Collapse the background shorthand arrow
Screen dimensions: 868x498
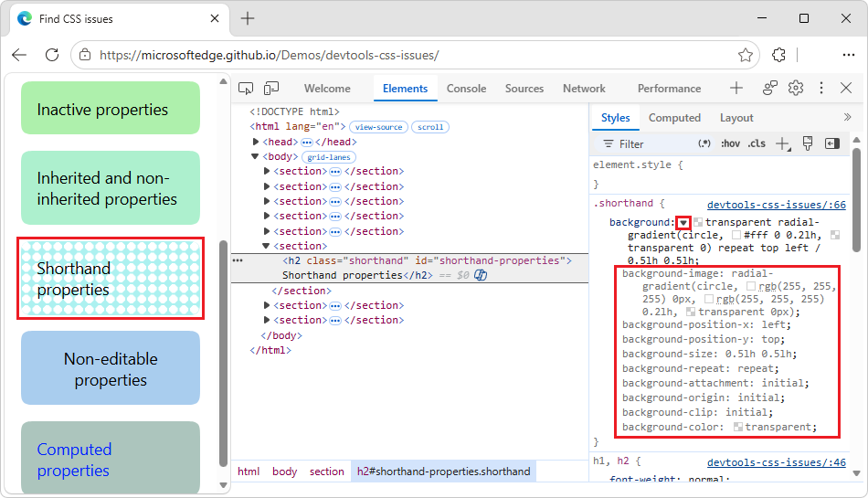tap(683, 222)
